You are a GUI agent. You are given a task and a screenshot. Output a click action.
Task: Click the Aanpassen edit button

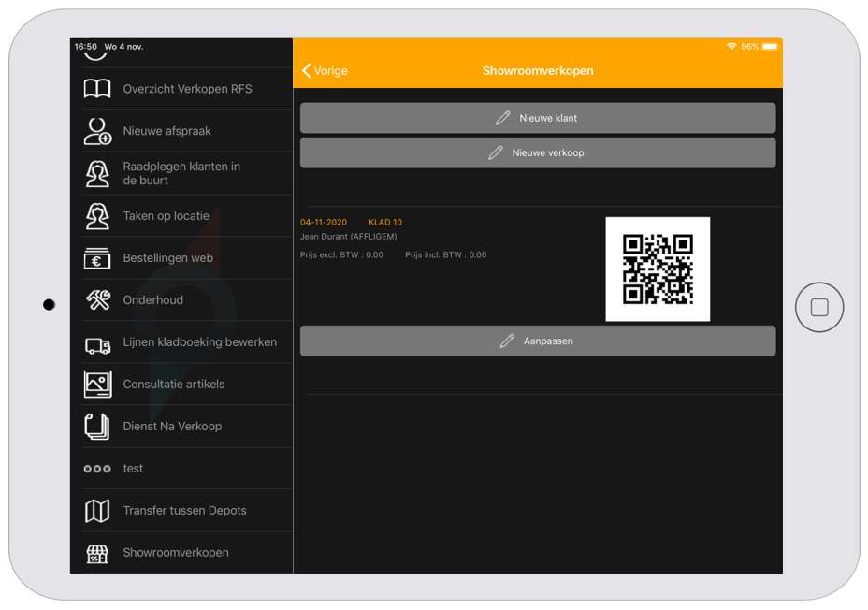click(537, 341)
